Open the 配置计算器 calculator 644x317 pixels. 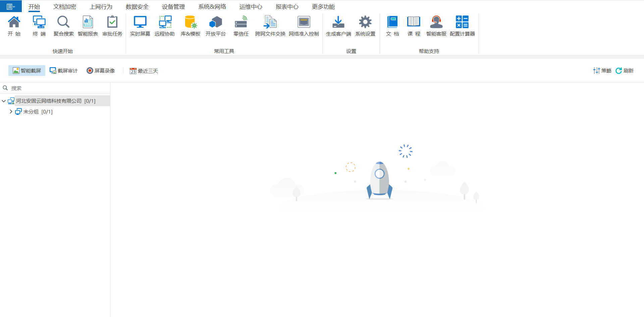[462, 26]
